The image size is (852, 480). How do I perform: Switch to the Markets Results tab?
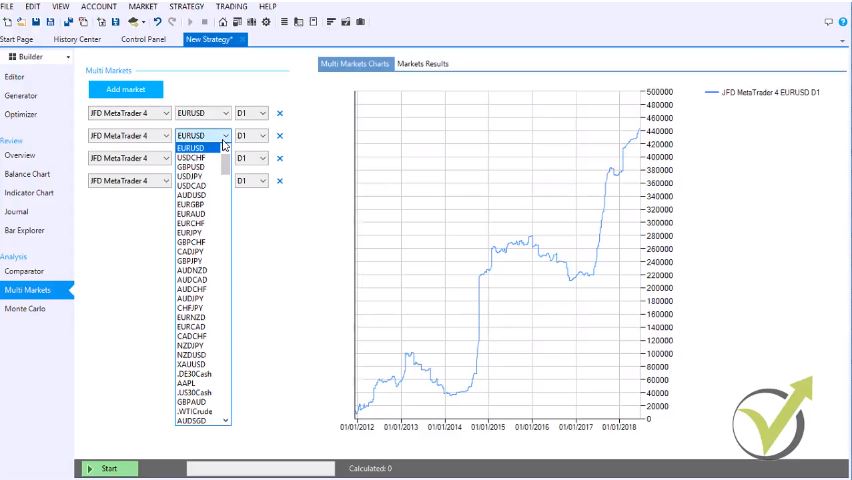click(422, 64)
